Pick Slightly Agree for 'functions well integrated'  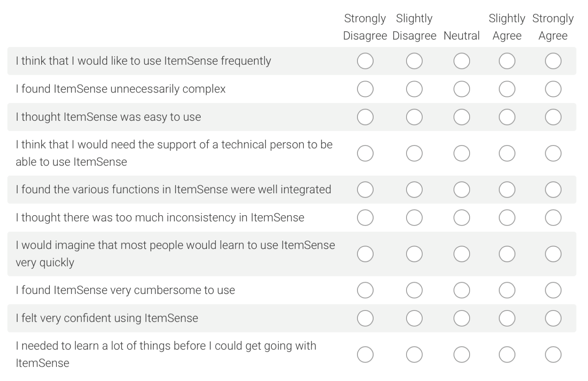tap(507, 190)
